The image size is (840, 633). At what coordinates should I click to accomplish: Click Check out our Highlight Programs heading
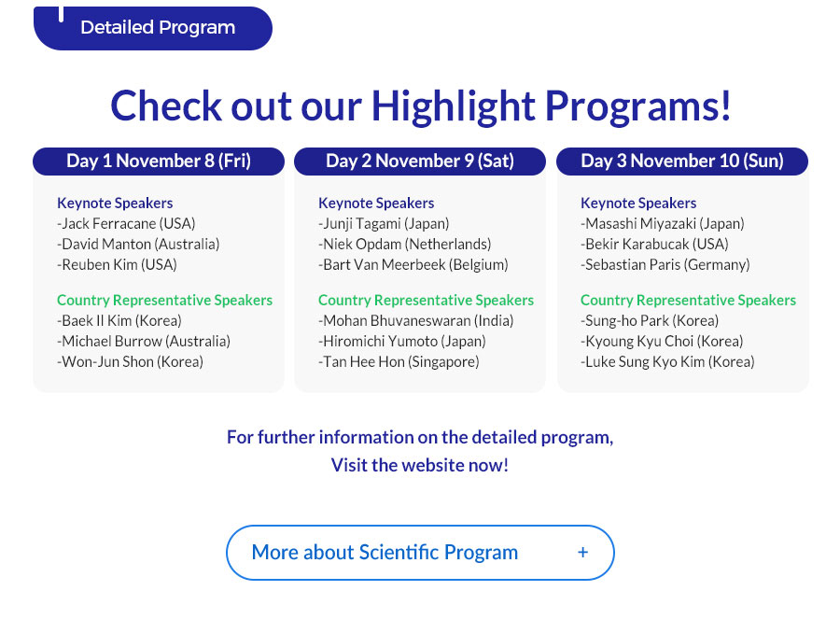(421, 106)
